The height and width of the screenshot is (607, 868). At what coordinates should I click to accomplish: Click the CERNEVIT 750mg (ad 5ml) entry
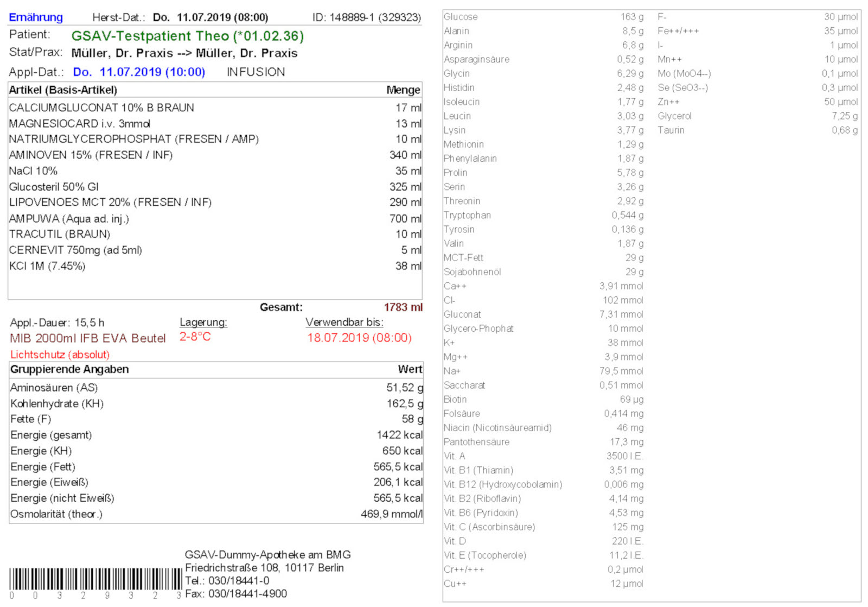tap(75, 250)
